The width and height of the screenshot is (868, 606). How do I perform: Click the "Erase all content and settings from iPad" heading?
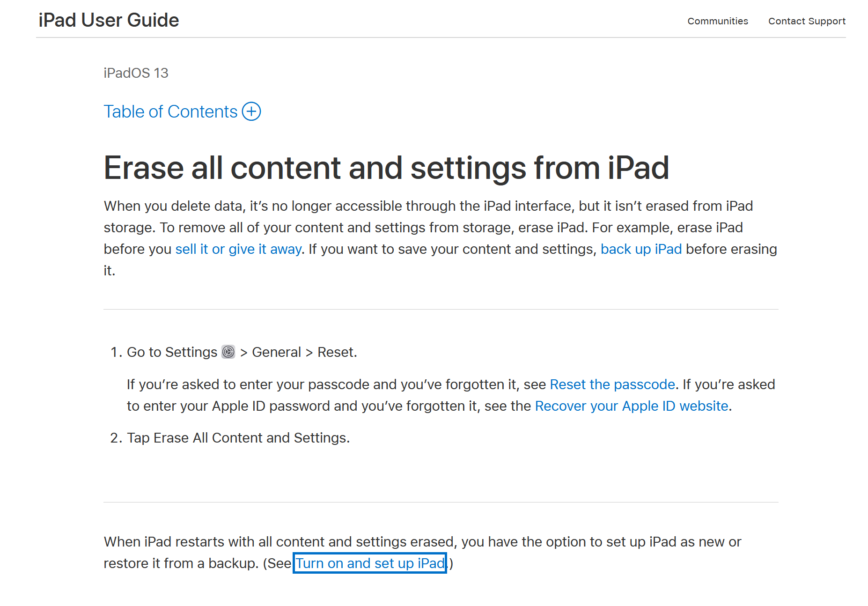coord(386,168)
